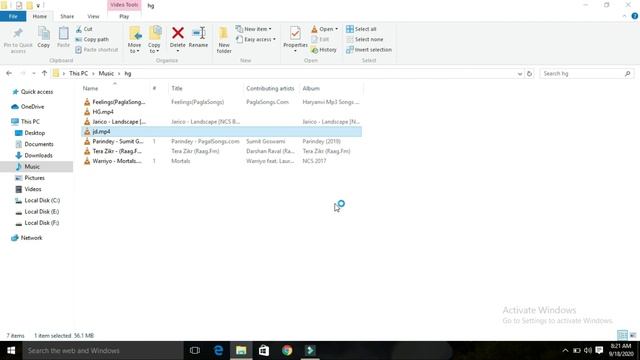Click This PC in the address breadcrumb
Viewport: 640px width, 360px height.
(78, 73)
